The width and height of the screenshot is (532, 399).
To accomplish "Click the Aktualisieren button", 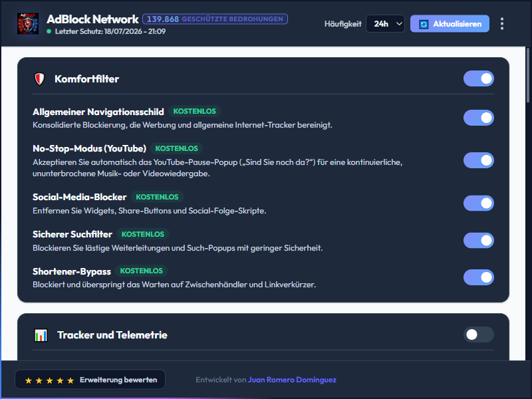I will (x=450, y=24).
